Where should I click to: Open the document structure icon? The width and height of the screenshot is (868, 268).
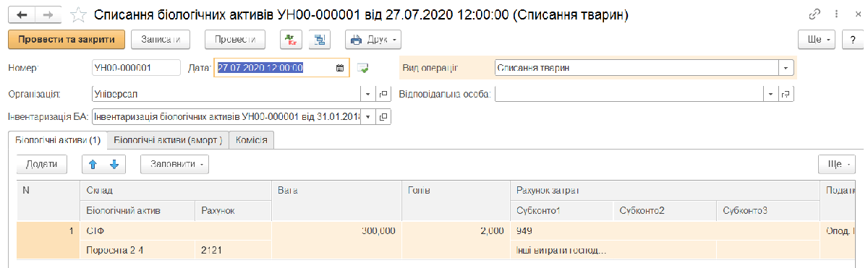pyautogui.click(x=319, y=39)
